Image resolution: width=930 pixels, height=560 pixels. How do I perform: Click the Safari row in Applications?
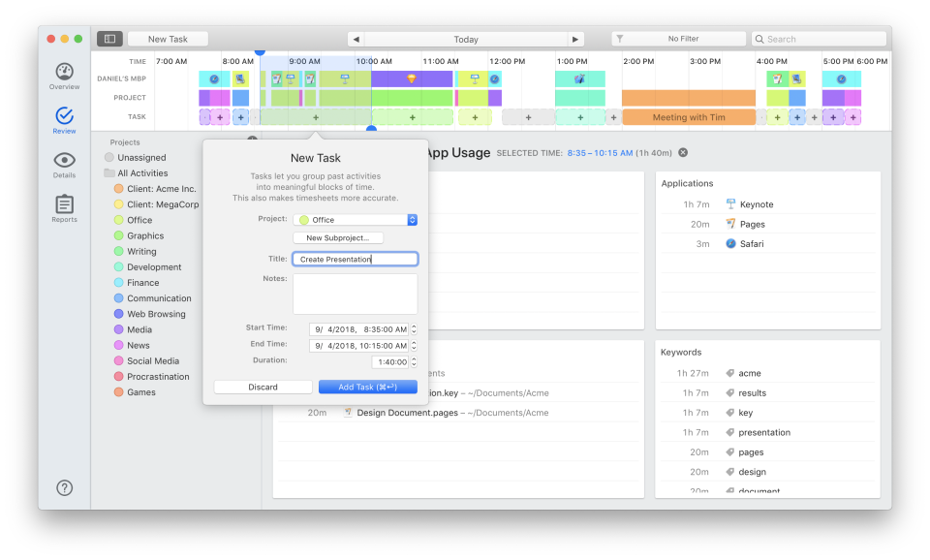(x=767, y=244)
